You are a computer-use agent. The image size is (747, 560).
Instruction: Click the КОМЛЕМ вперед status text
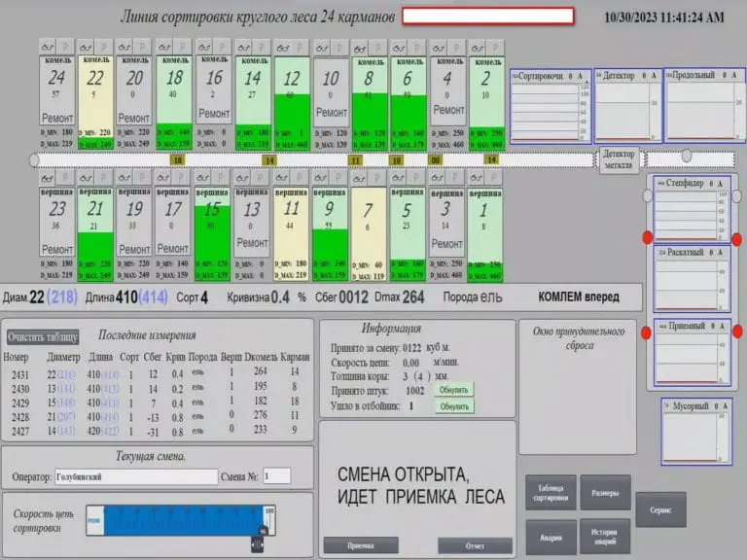579,297
